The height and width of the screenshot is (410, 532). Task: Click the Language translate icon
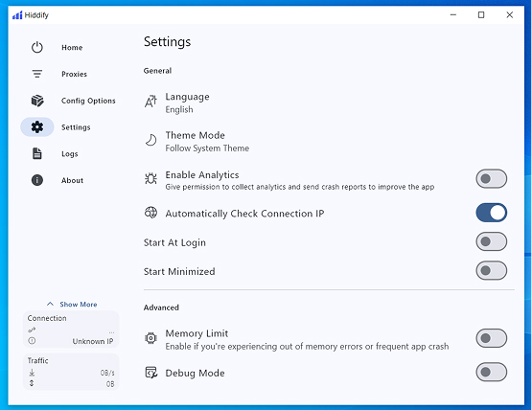coord(151,102)
